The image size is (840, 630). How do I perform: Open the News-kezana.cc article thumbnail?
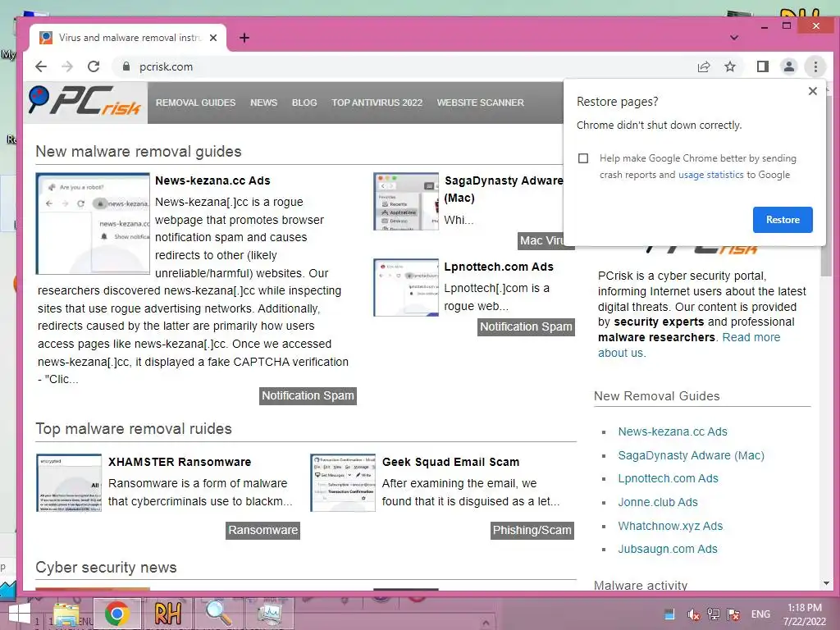tap(93, 223)
